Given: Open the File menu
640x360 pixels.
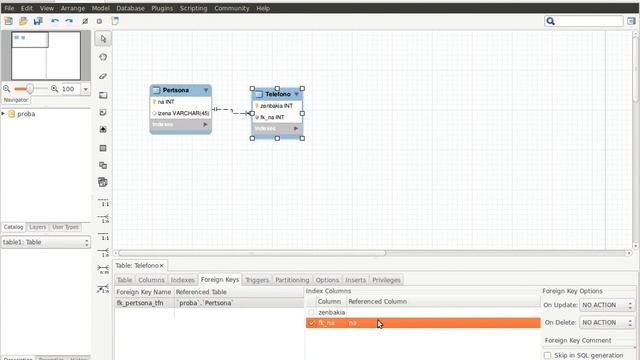Looking at the screenshot, I should pyautogui.click(x=9, y=8).
